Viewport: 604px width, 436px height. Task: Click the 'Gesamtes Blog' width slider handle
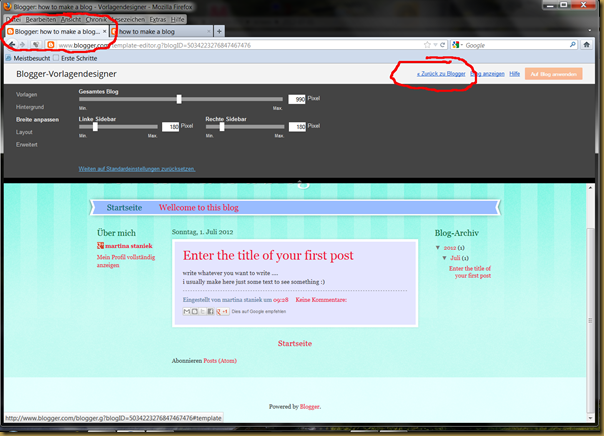[x=179, y=99]
